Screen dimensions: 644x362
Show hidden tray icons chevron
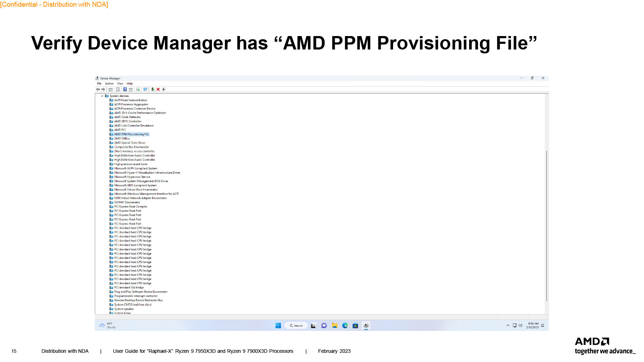point(508,326)
